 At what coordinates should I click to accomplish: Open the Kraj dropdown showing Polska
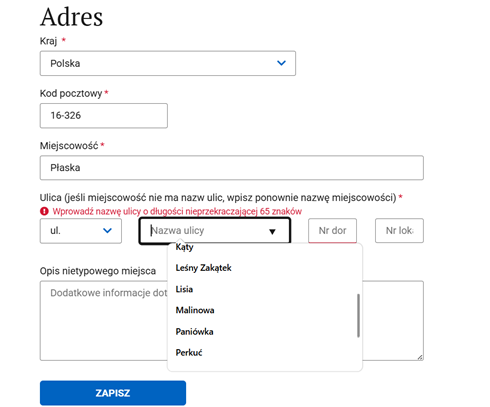pyautogui.click(x=168, y=63)
